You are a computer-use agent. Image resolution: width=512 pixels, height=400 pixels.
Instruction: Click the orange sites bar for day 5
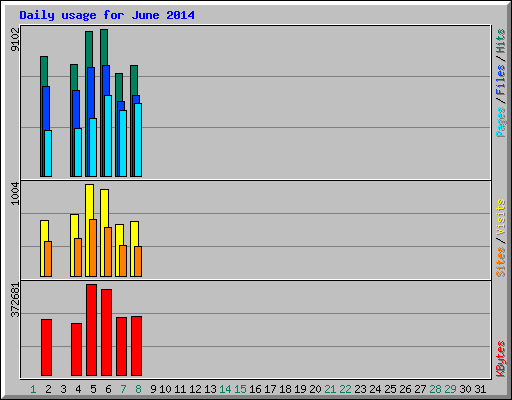[93, 248]
